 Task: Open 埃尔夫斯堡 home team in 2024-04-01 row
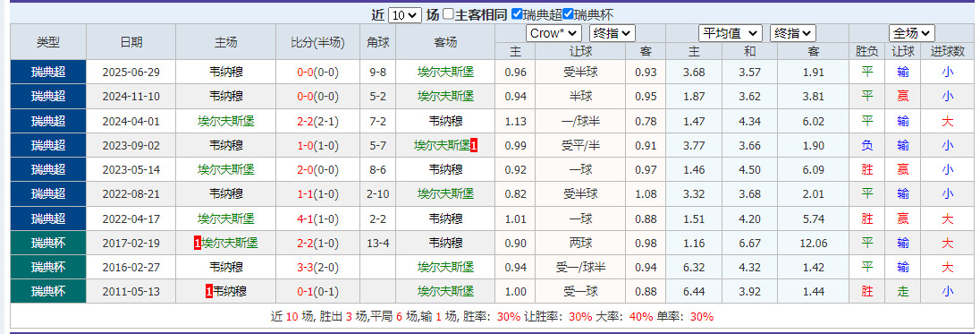point(225,121)
